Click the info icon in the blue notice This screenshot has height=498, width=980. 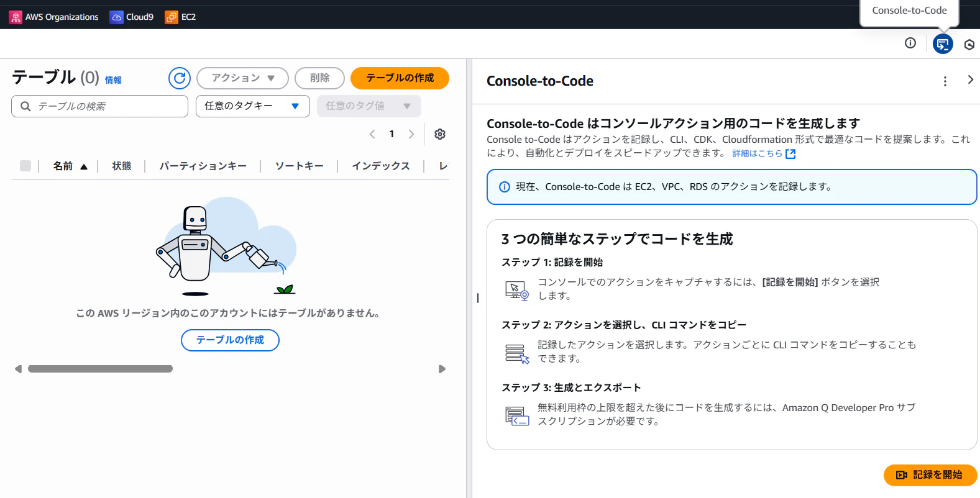pos(505,187)
